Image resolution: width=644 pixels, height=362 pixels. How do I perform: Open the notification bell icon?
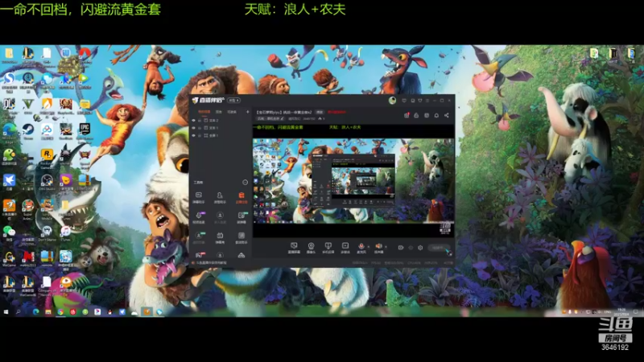(436, 115)
